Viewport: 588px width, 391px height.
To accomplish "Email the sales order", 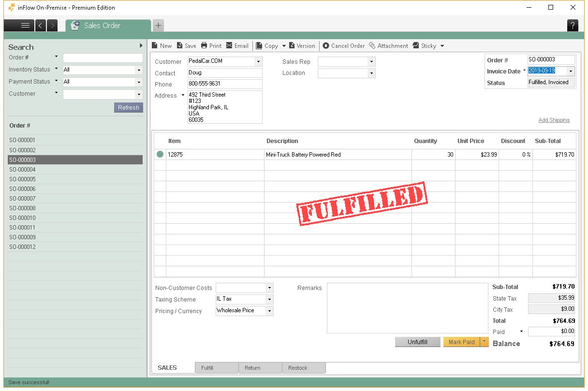I will click(x=237, y=46).
